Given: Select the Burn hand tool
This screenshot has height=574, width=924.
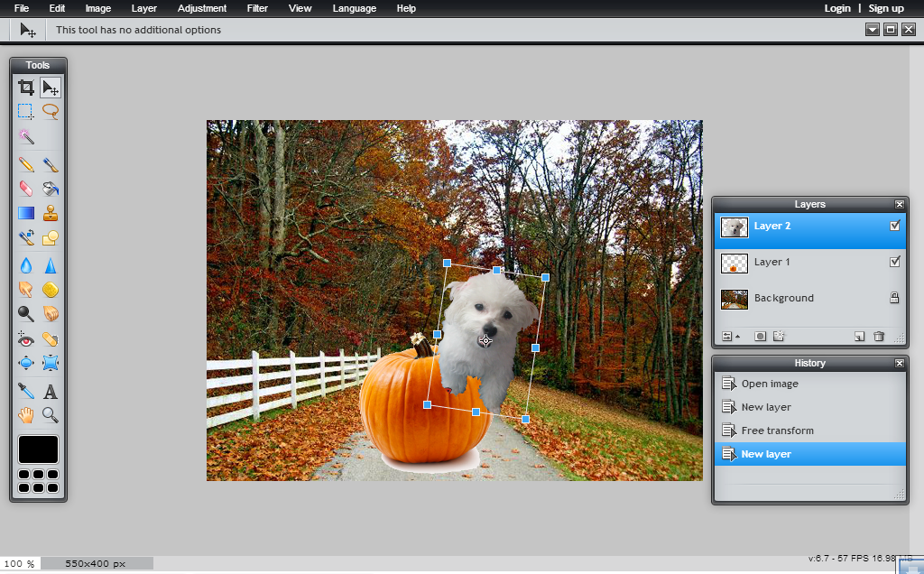Looking at the screenshot, I should 51,313.
